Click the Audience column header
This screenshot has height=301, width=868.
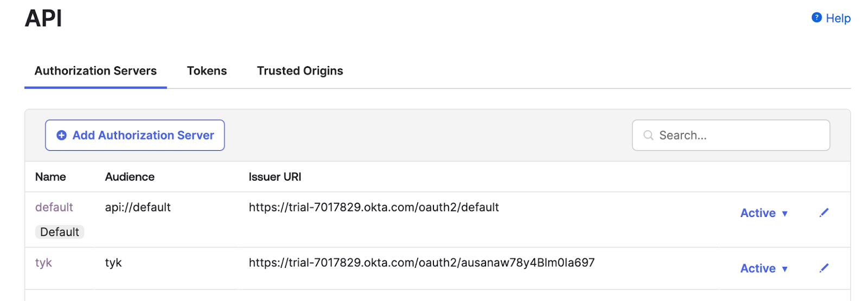[130, 177]
